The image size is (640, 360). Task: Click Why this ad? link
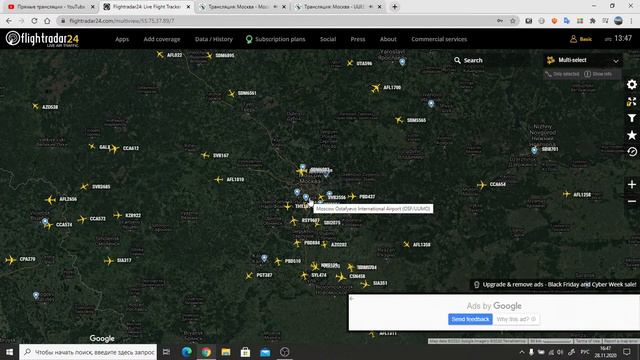click(516, 319)
